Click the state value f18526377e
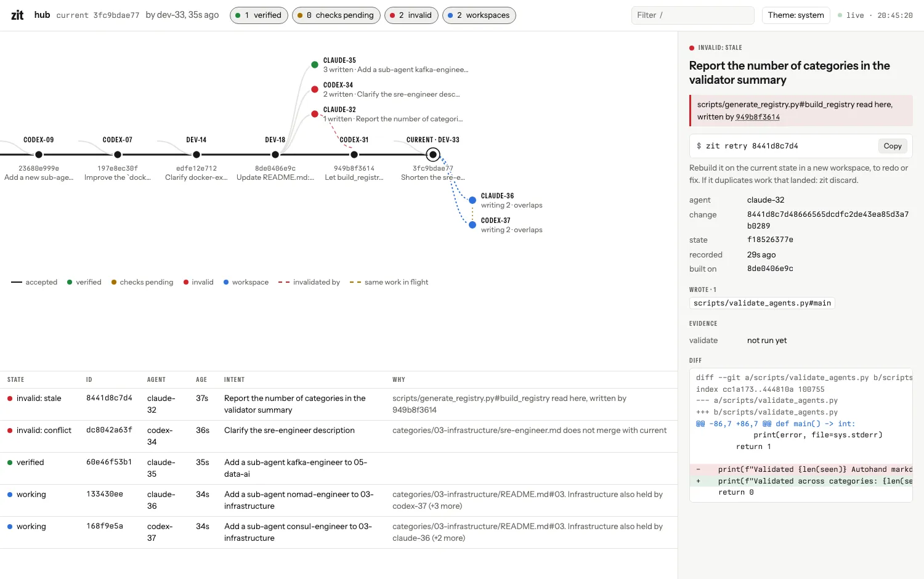Image resolution: width=924 pixels, height=579 pixels. (770, 240)
